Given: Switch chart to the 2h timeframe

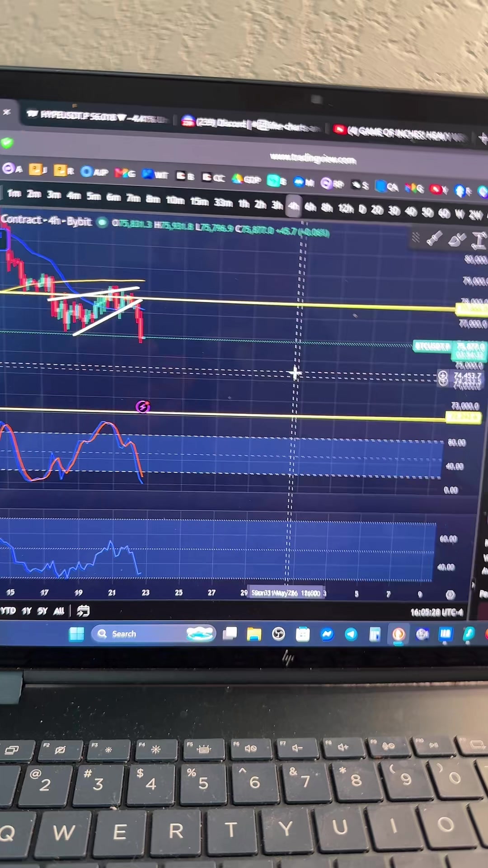Looking at the screenshot, I should (x=260, y=204).
